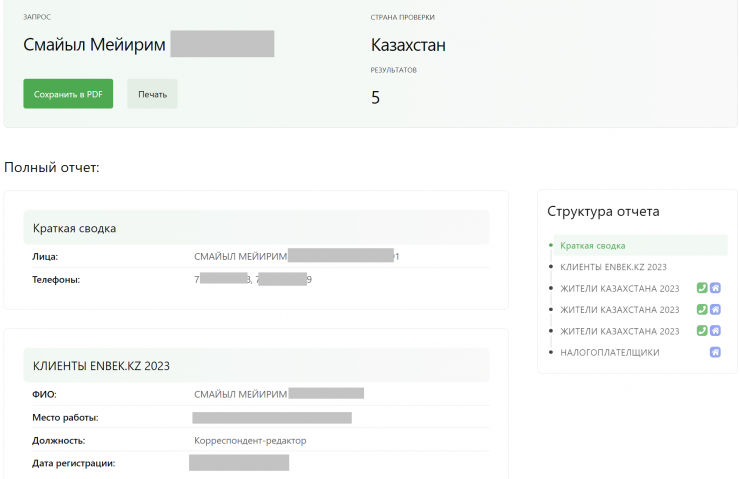740x479 pixels.
Task: Click home icon on second ЖИТЕЛИ КАЗАХСТАНА row
Action: (715, 310)
